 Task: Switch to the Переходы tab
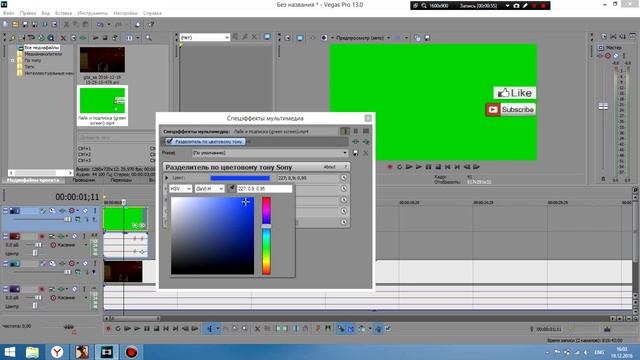pos(121,180)
